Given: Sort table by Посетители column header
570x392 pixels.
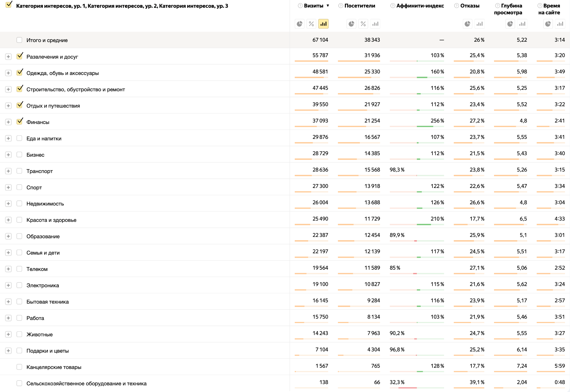Looking at the screenshot, I should pyautogui.click(x=360, y=6).
